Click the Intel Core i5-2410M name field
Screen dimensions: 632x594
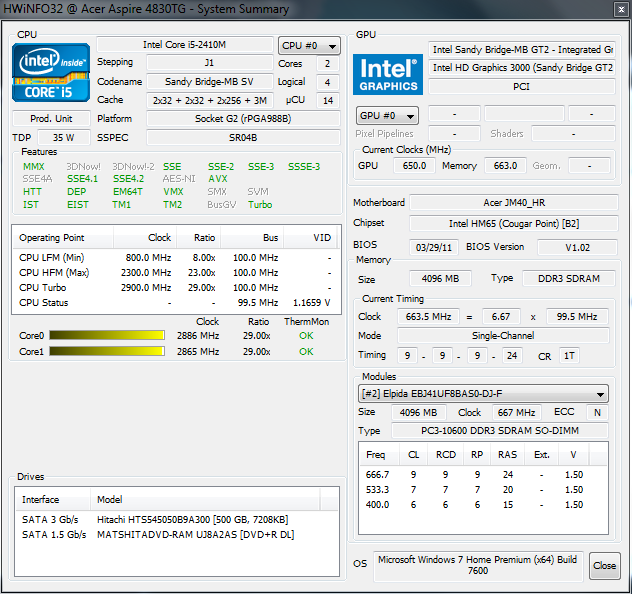tap(185, 45)
